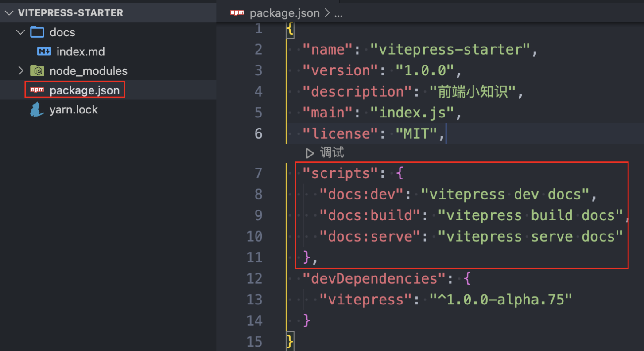The image size is (644, 351).
Task: Click the "docs:serve" script key
Action: (370, 236)
